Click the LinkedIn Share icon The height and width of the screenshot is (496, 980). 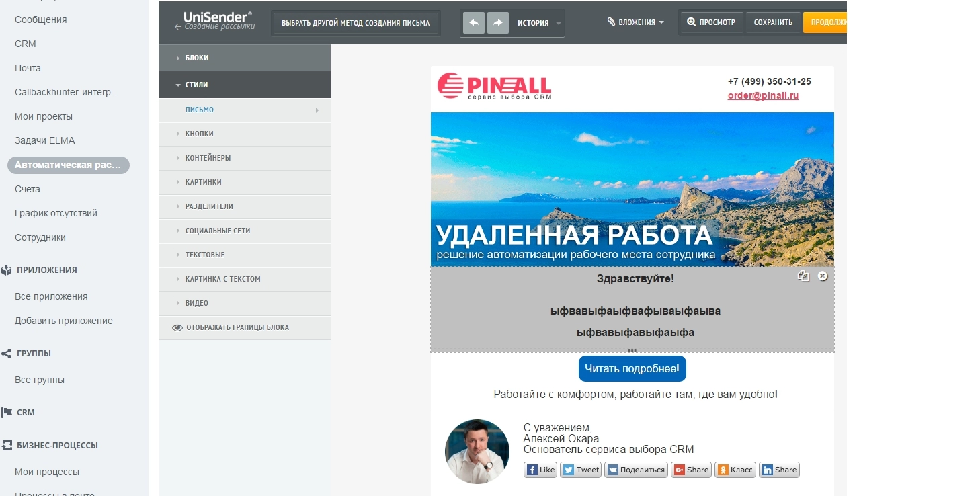[x=779, y=470]
